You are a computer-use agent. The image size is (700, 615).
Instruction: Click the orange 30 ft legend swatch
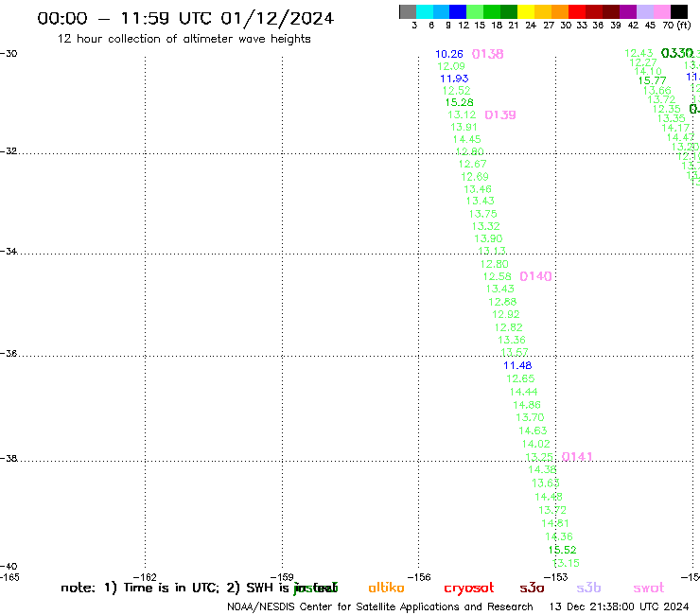(x=560, y=11)
